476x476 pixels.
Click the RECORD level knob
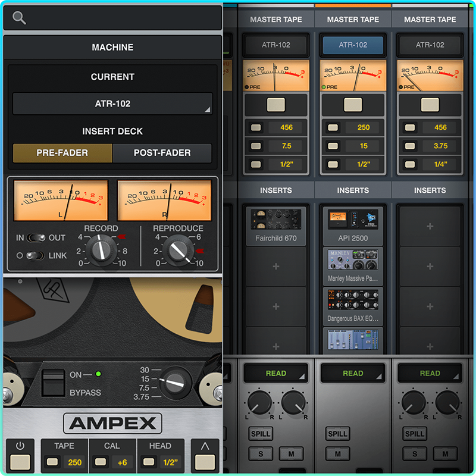tap(101, 250)
